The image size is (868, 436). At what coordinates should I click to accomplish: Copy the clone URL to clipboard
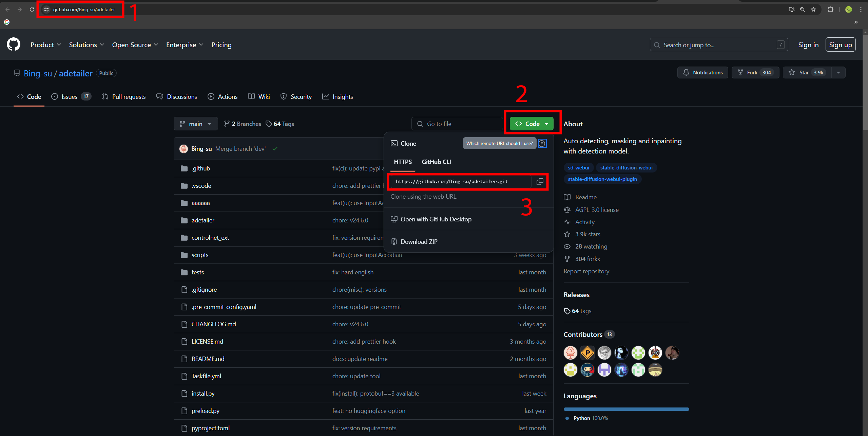click(x=540, y=182)
